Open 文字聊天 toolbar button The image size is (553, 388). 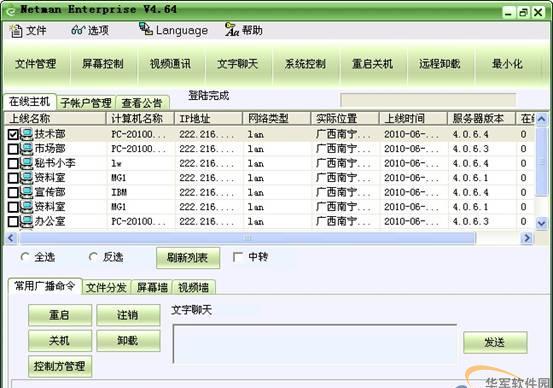pos(238,64)
